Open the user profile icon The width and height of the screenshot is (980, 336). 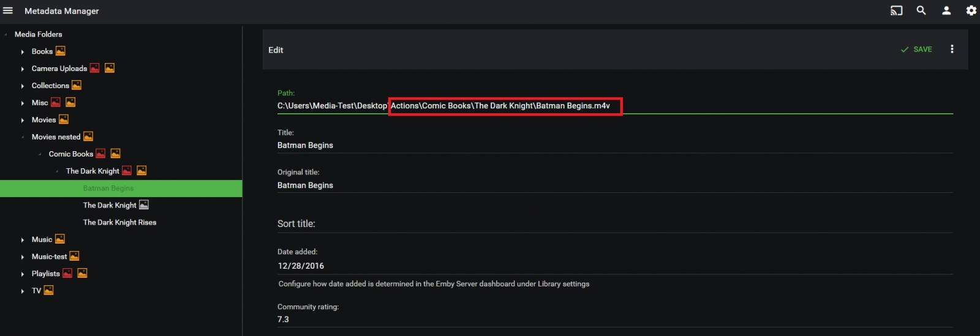click(x=946, y=10)
